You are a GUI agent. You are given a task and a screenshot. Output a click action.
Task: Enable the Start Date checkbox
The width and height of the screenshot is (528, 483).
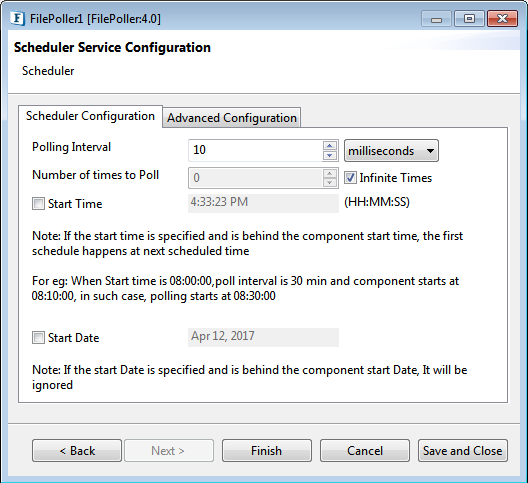[x=38, y=337]
